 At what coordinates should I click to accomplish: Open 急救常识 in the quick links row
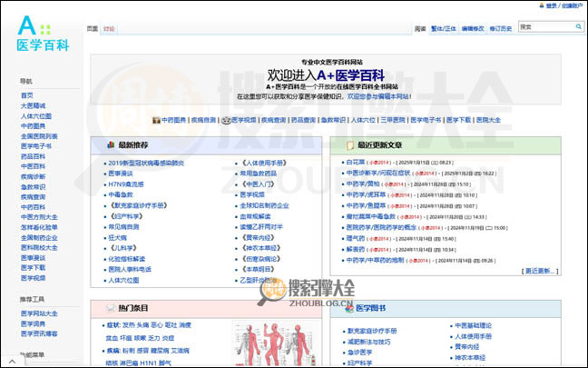tap(333, 120)
